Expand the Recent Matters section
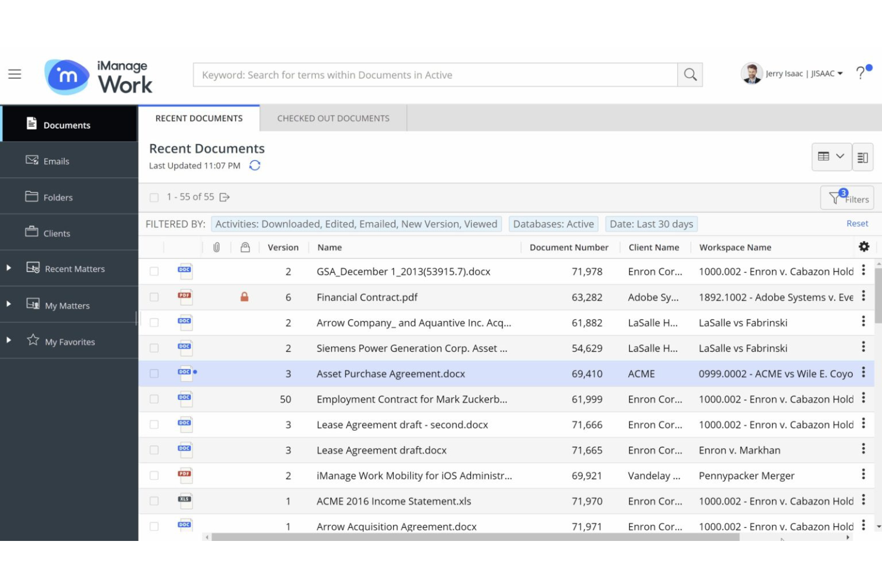Image resolution: width=882 pixels, height=588 pixels. [x=8, y=268]
